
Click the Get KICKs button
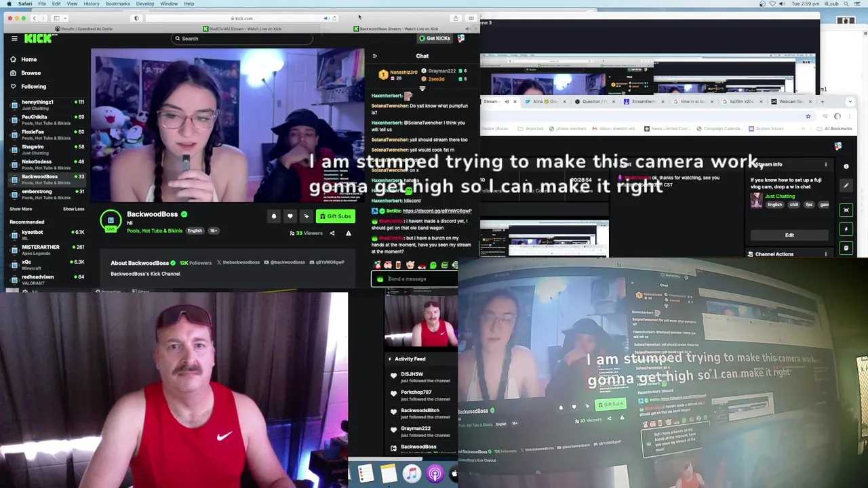click(435, 39)
